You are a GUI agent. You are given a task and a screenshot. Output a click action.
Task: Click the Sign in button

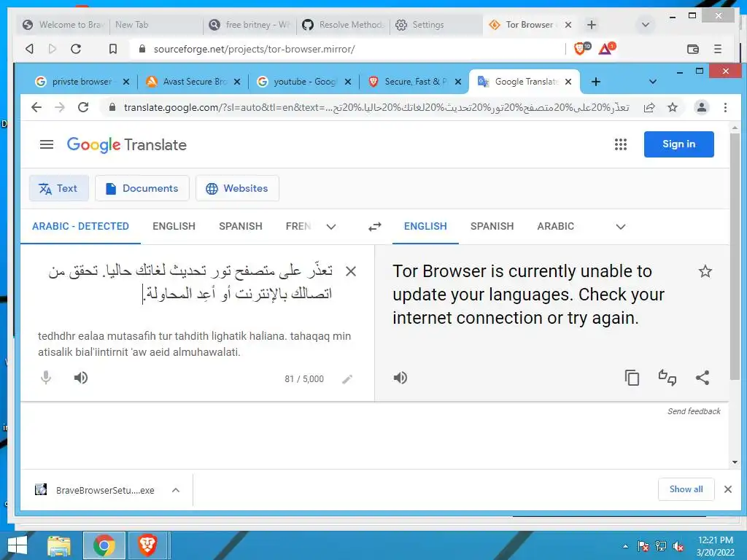click(x=678, y=144)
